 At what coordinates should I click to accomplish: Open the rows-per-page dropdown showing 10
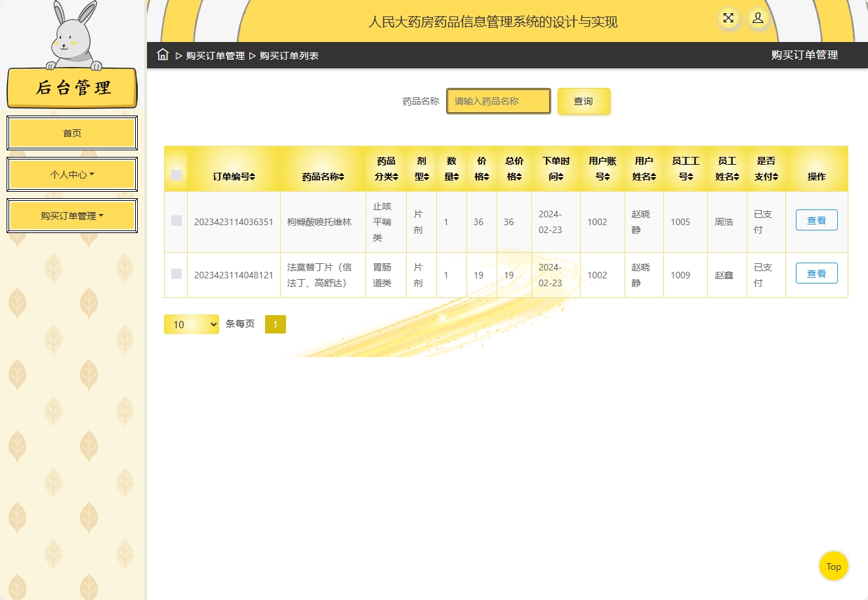click(x=192, y=324)
